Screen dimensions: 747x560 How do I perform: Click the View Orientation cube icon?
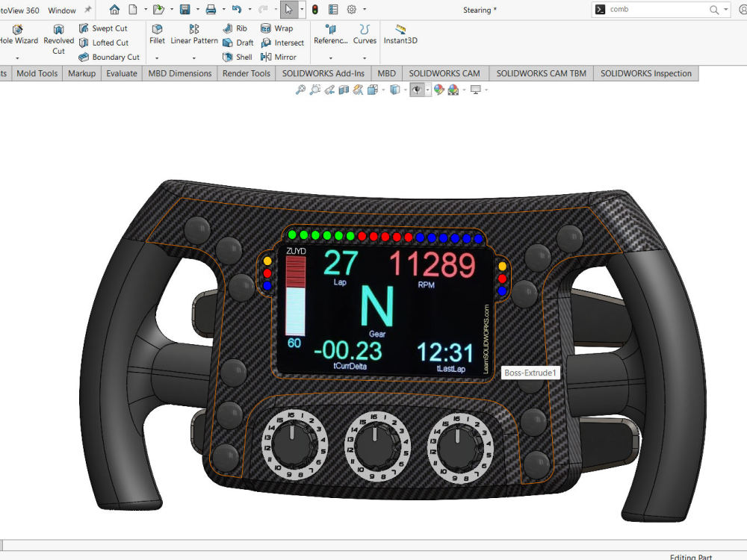[373, 90]
